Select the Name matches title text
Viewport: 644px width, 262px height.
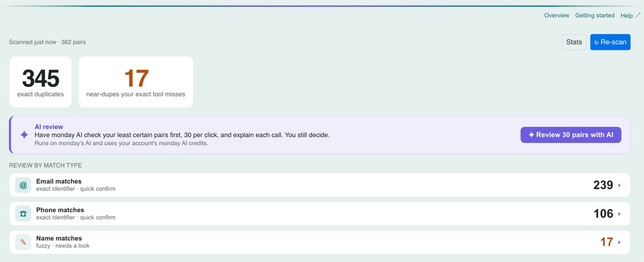tap(59, 238)
